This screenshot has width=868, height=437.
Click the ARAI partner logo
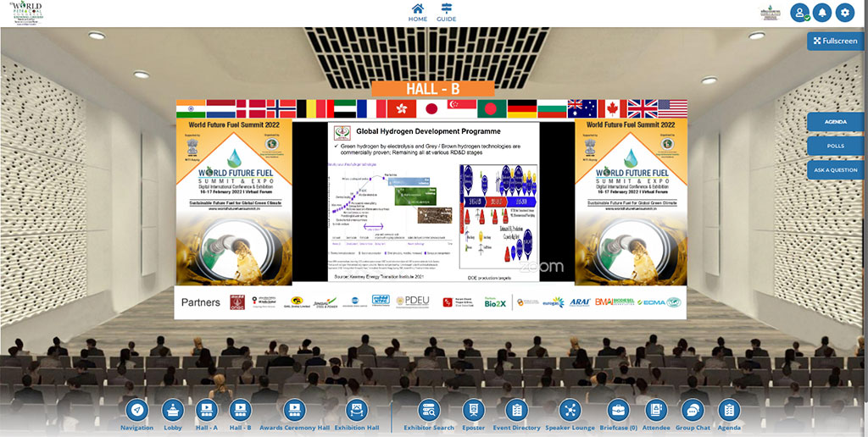579,302
